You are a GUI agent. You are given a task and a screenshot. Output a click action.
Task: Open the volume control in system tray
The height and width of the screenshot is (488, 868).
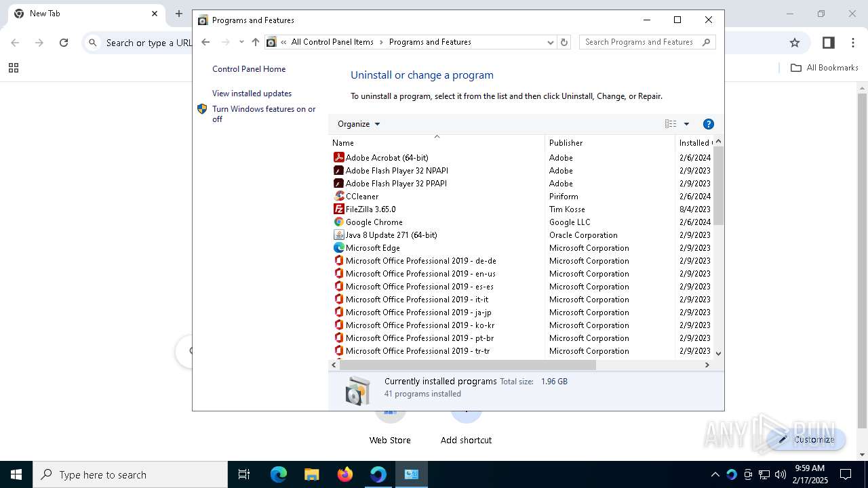point(781,474)
